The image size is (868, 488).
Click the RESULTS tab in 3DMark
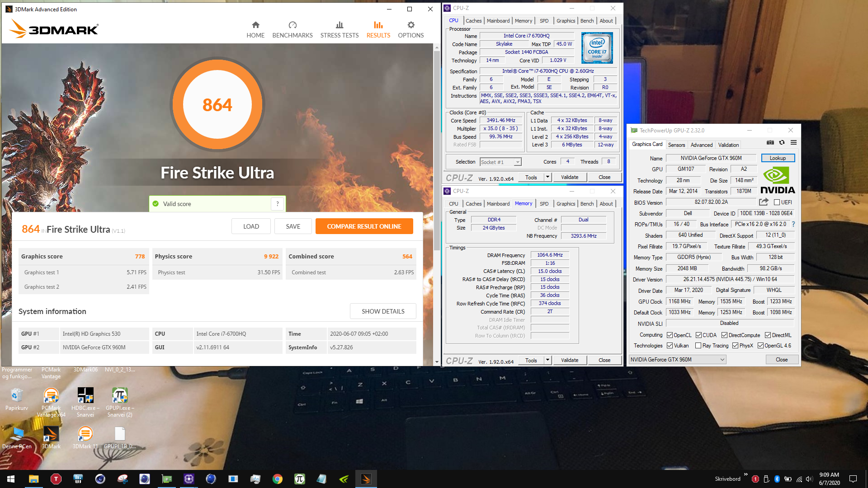pos(378,30)
